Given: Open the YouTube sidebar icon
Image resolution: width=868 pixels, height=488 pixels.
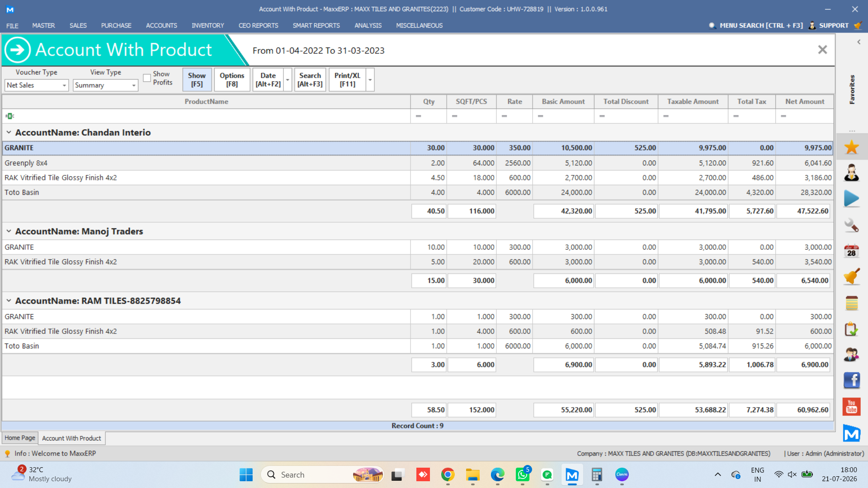Looking at the screenshot, I should tap(851, 407).
